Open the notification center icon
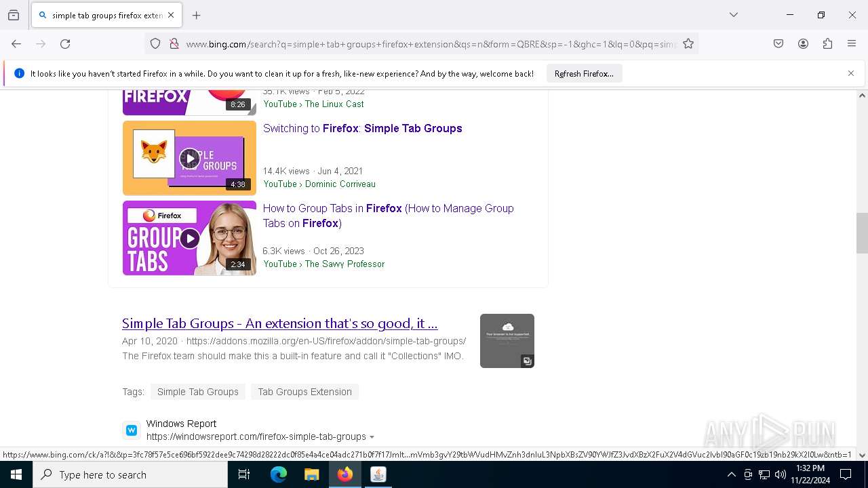 pyautogui.click(x=846, y=474)
